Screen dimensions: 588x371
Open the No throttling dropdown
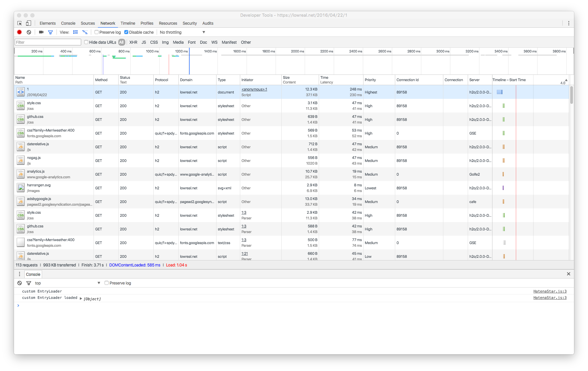[182, 32]
